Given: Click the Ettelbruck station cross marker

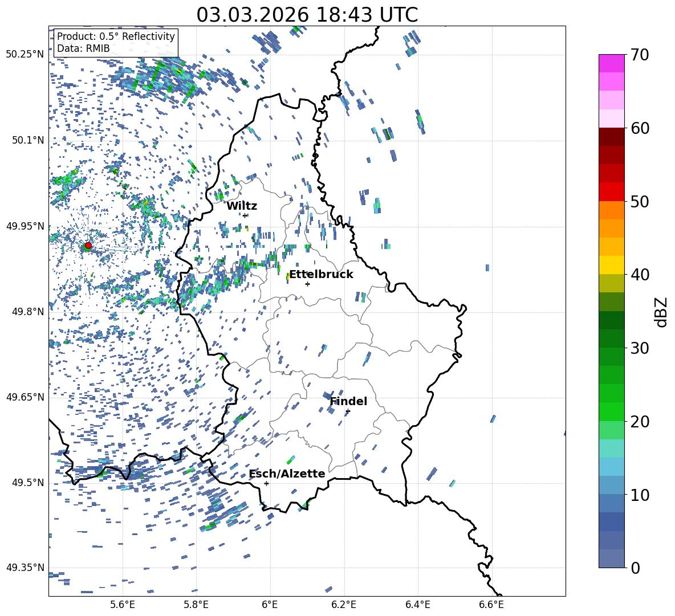Looking at the screenshot, I should (x=307, y=284).
